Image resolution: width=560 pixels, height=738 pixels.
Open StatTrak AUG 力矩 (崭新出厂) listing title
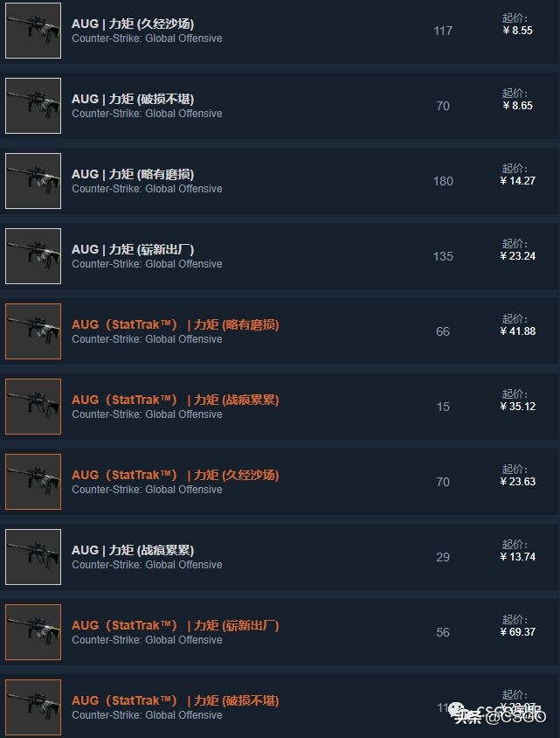(x=176, y=625)
